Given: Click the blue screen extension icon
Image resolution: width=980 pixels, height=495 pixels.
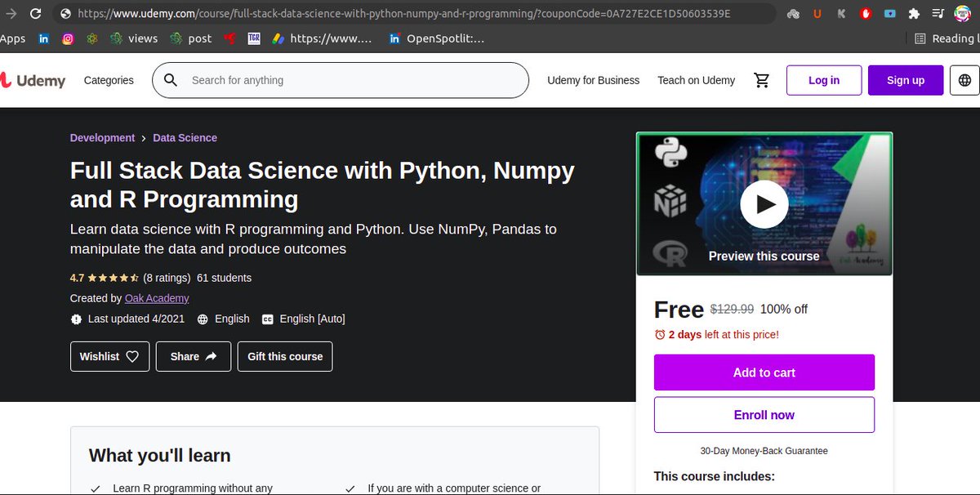Looking at the screenshot, I should (890, 14).
